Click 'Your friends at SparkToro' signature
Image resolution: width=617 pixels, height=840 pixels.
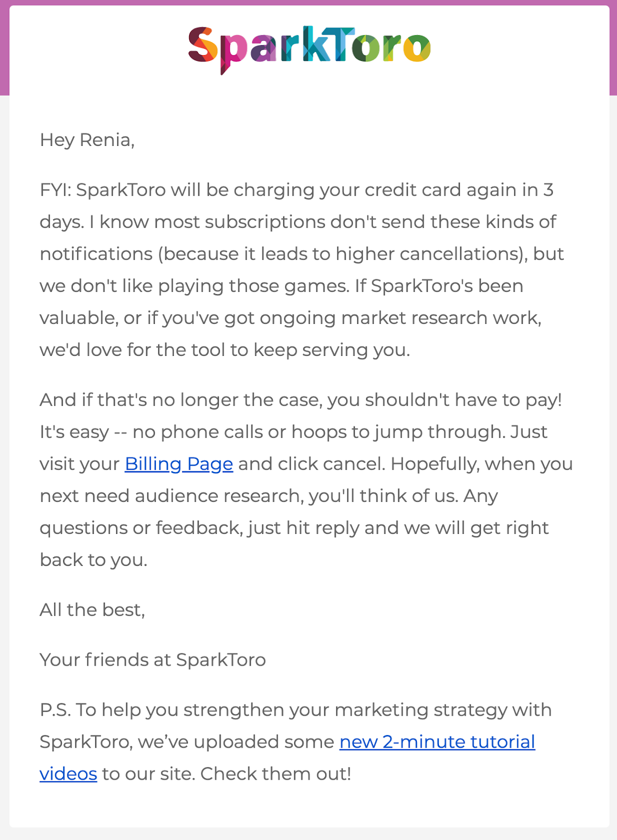(152, 660)
